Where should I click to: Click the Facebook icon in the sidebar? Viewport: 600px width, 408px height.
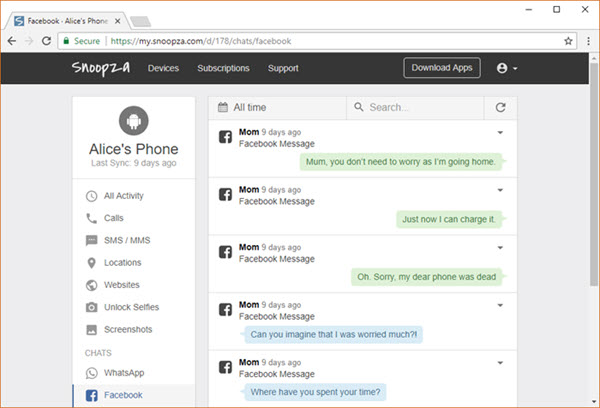point(91,395)
